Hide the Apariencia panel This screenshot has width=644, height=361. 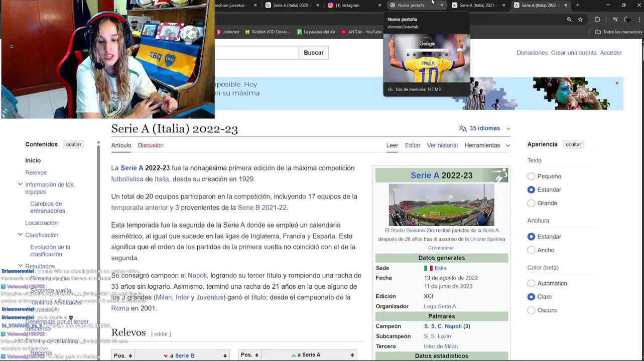[573, 144]
